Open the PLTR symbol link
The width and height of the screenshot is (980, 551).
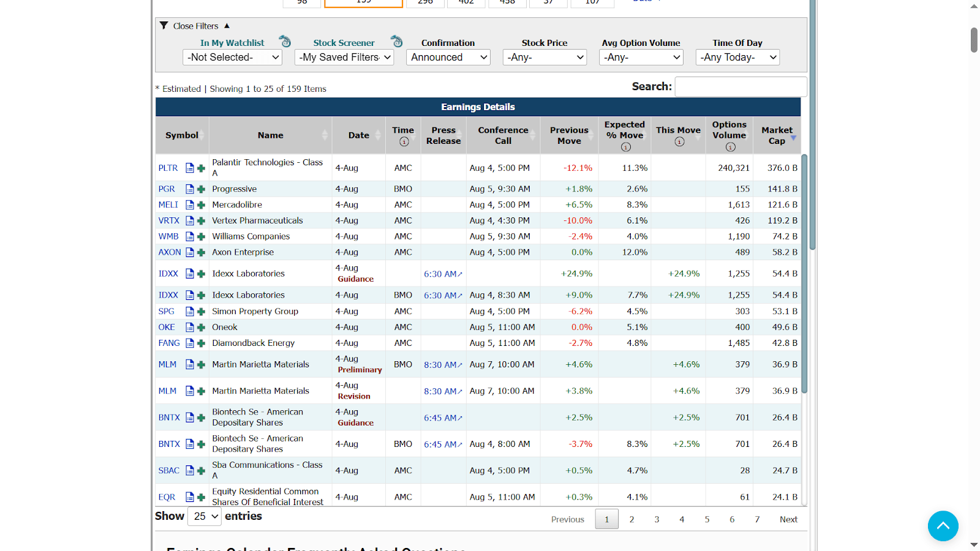click(168, 168)
